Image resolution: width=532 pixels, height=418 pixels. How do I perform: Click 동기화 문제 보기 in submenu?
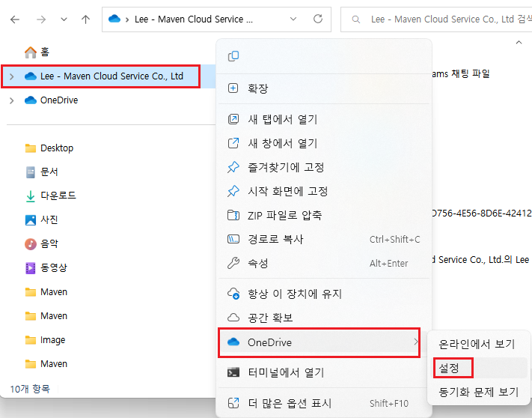(x=478, y=393)
